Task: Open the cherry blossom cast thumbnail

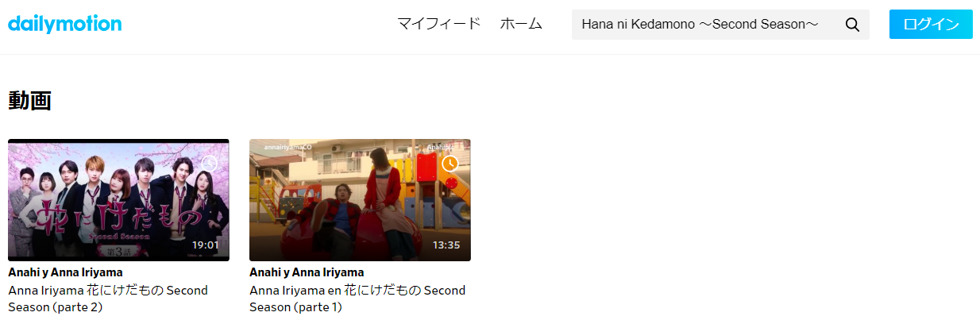Action: pos(118,200)
